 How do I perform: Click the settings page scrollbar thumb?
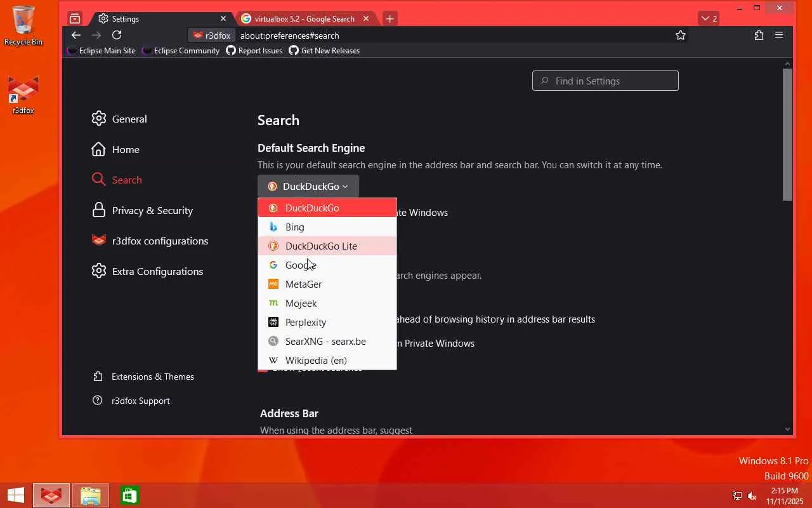(x=787, y=135)
